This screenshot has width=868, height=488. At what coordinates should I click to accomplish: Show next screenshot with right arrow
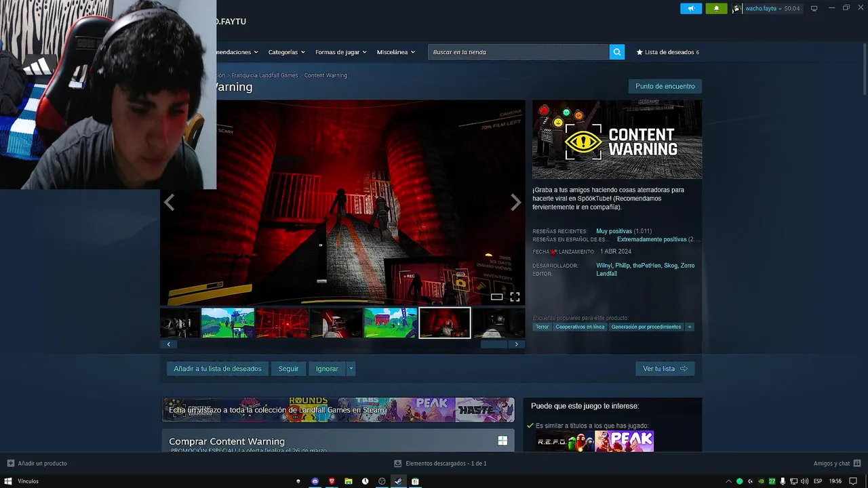point(515,203)
